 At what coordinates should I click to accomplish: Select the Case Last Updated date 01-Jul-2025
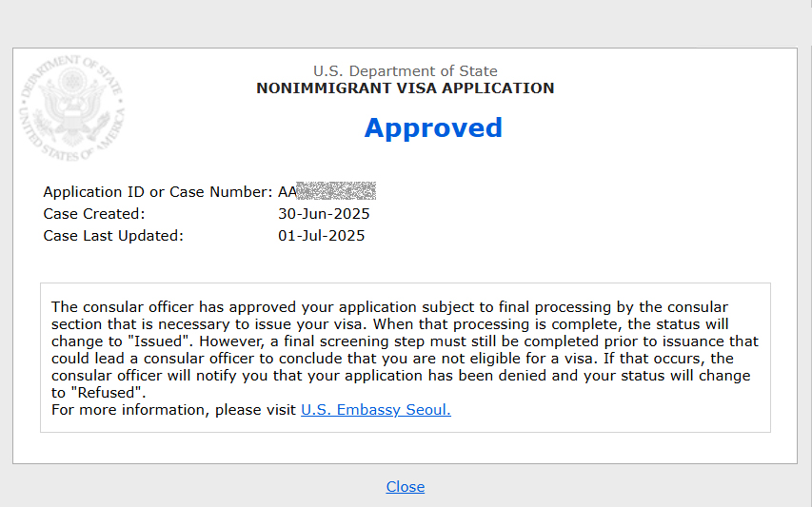pos(321,235)
